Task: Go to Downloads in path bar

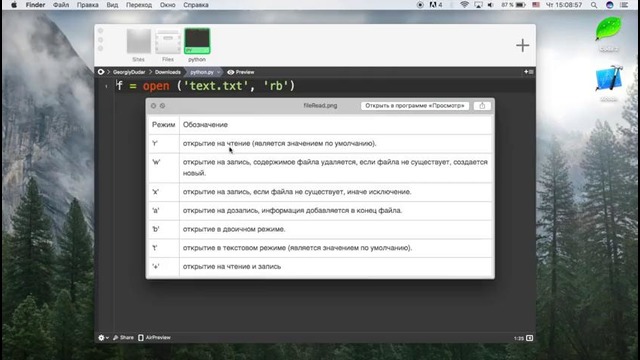Action: [167, 72]
